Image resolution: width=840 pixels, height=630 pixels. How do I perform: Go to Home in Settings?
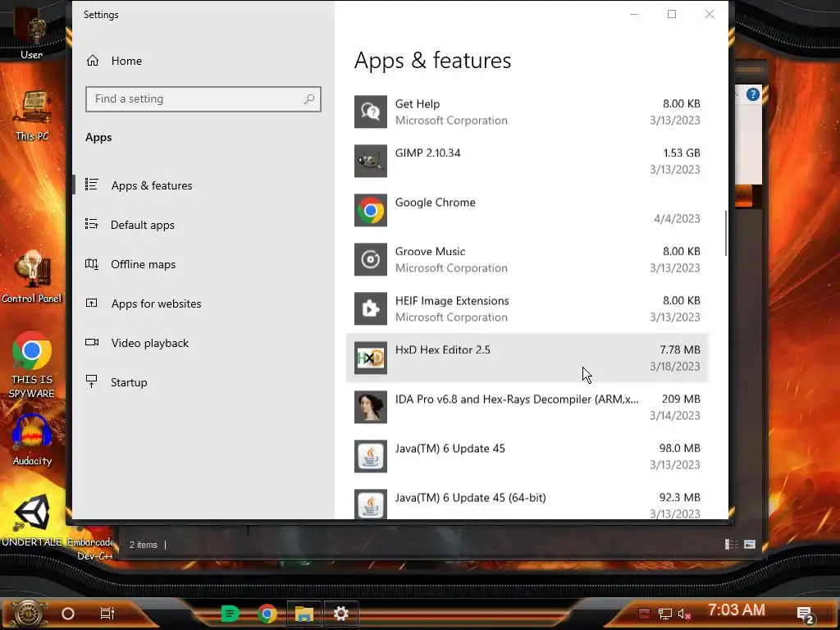[x=203, y=61]
